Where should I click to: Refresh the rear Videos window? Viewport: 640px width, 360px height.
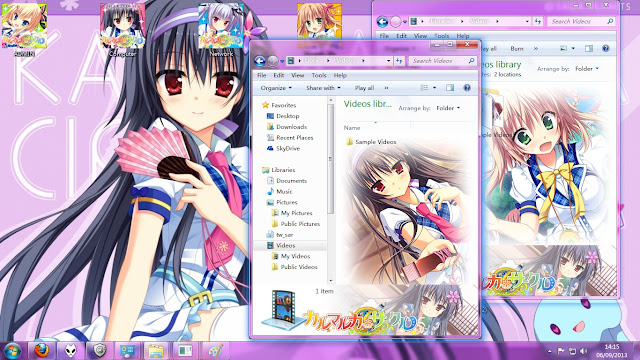538,21
